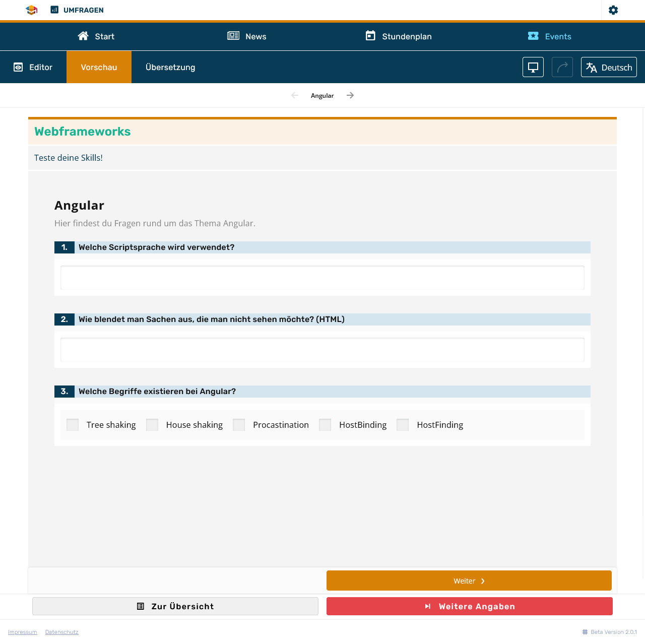Select the Procastination checkbox
Image resolution: width=645 pixels, height=644 pixels.
(239, 425)
